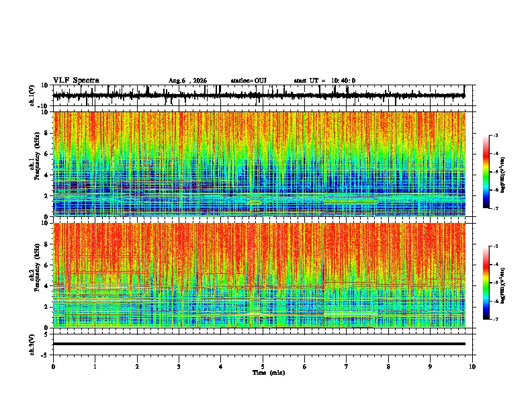Click the start UT 10:40:0 label
This screenshot has width=532, height=411.
point(324,81)
